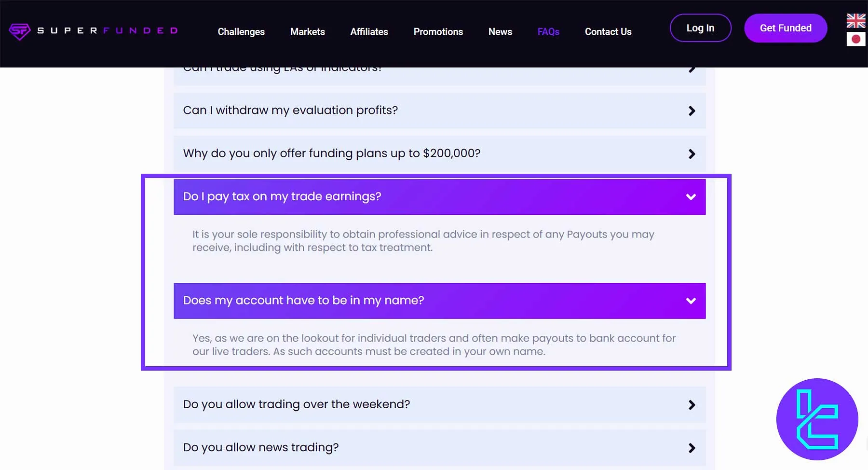Click the Get Funded button
Screen dimensions: 868x470
pyautogui.click(x=785, y=28)
